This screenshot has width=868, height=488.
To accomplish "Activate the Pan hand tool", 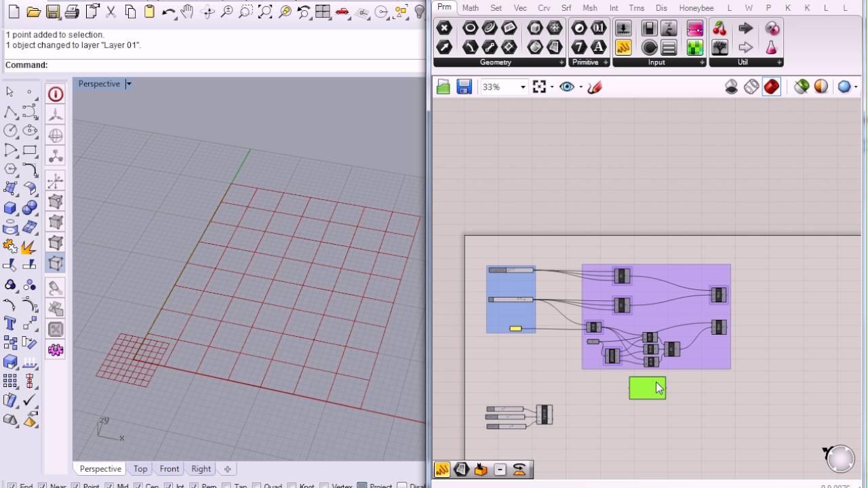I will (188, 12).
